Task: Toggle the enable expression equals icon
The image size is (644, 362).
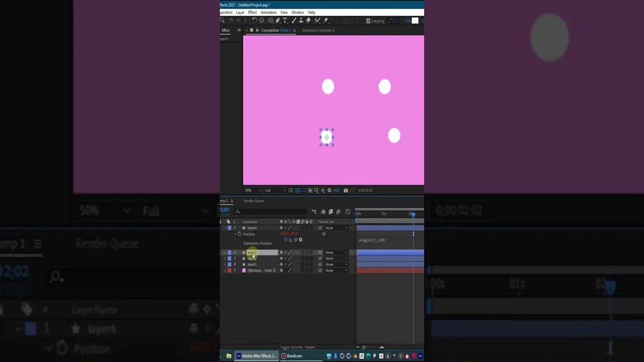Action: (286, 240)
